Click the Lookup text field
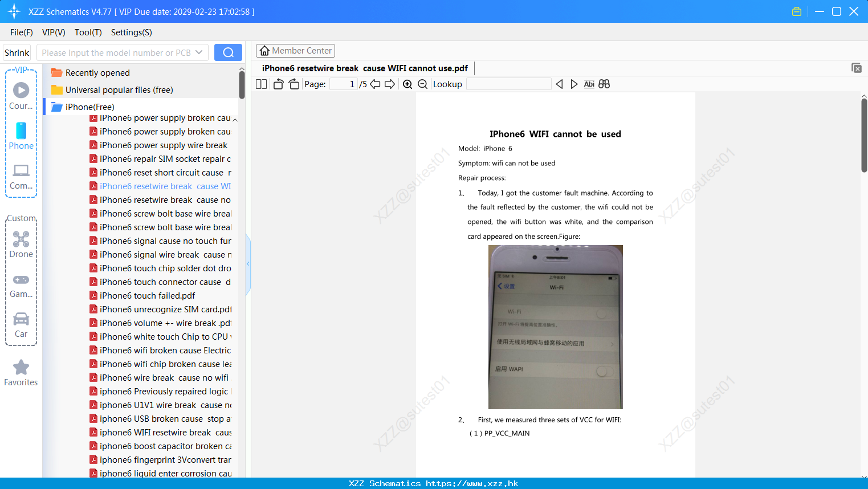 pos(508,84)
